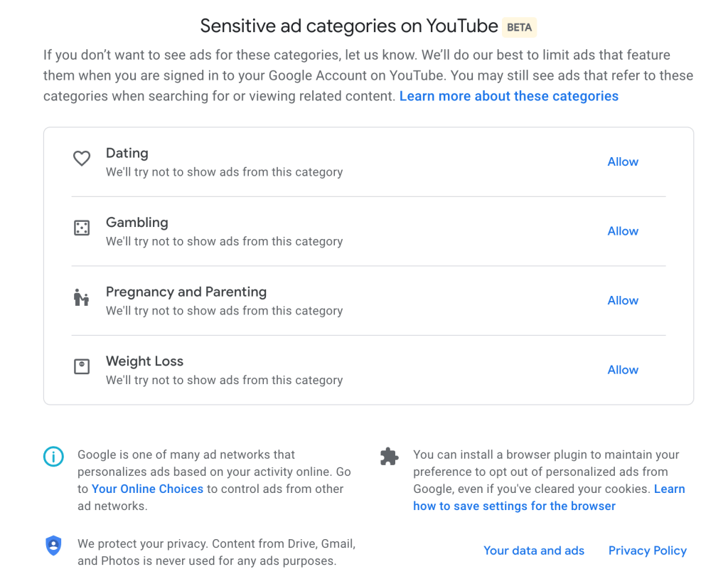Go to Your data and ads
This screenshot has width=728, height=579.
click(534, 551)
